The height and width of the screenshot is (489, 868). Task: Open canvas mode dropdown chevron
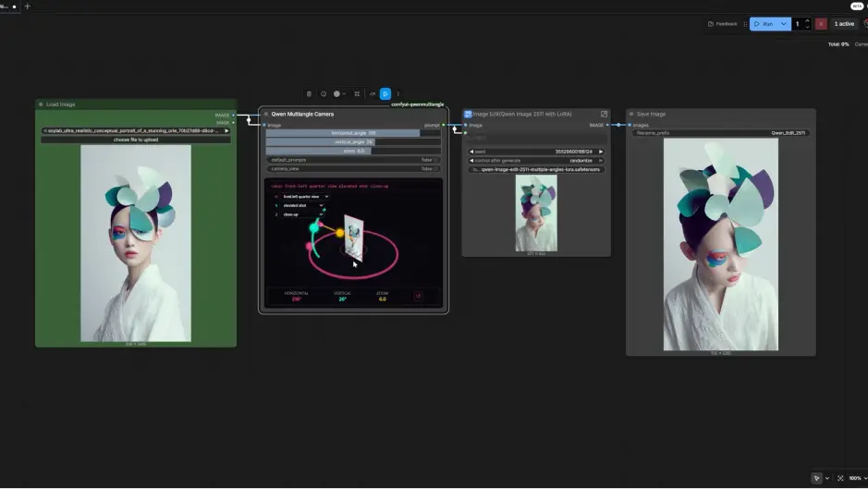tap(827, 478)
